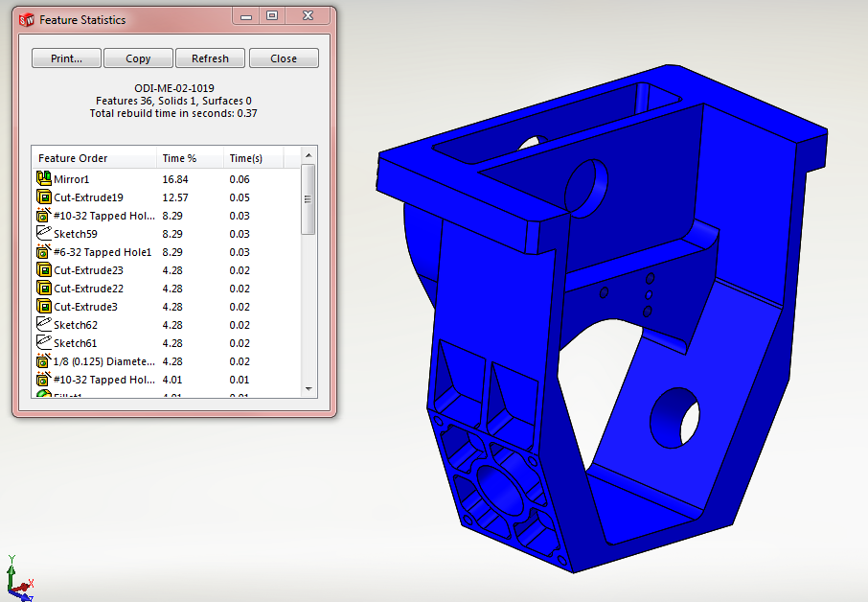Click the 12.57 time percent value
The width and height of the screenshot is (868, 602).
175,197
